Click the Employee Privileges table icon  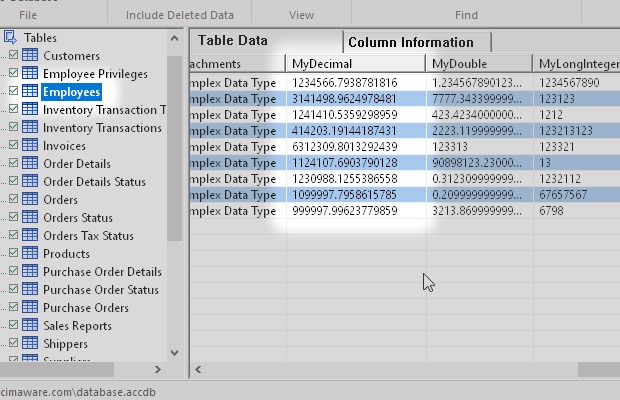click(30, 74)
